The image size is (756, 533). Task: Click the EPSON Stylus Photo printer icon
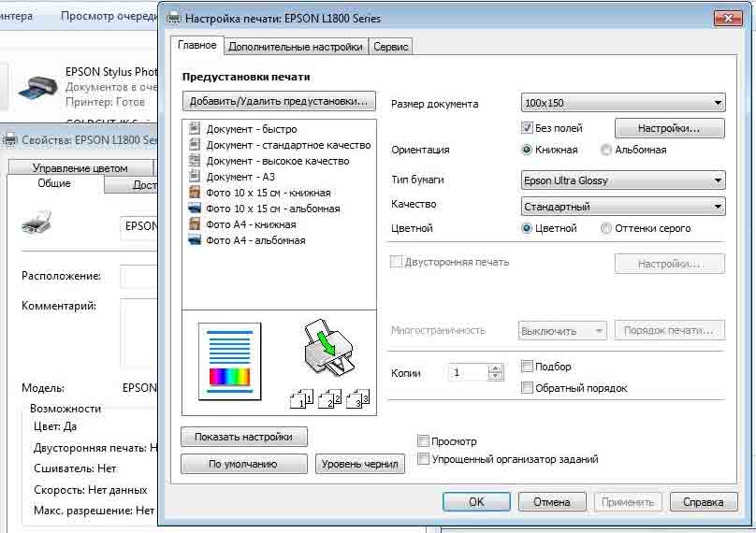click(37, 88)
